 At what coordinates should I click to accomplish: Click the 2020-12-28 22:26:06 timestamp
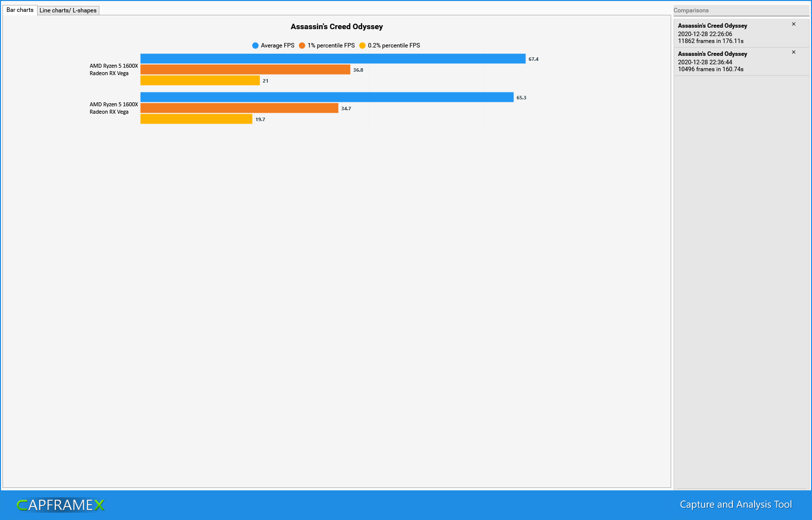pos(705,34)
